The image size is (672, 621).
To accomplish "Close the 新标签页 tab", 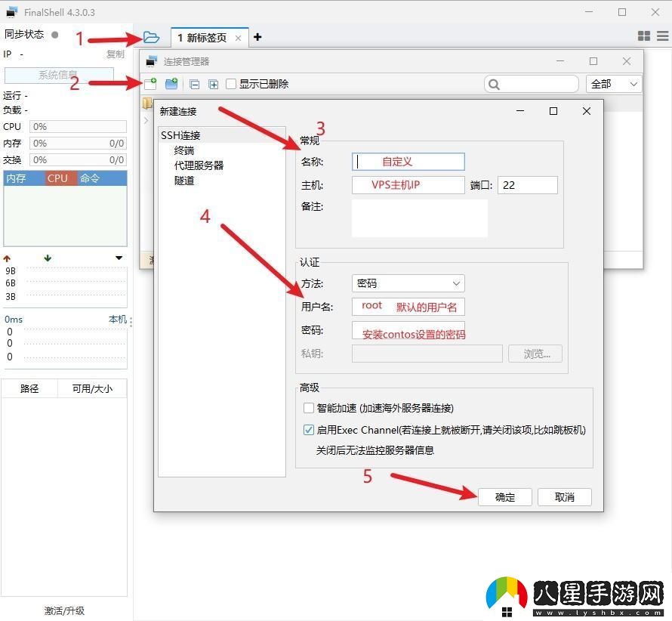I will pos(238,39).
